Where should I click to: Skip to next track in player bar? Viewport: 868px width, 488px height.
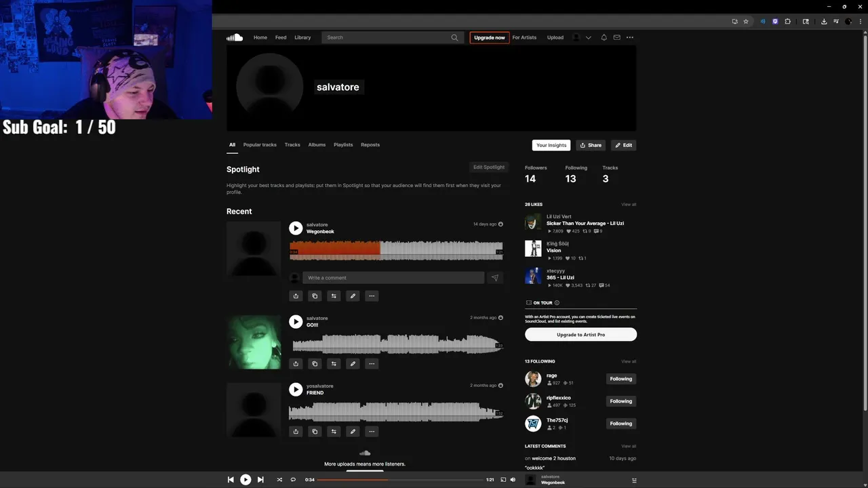pyautogui.click(x=260, y=479)
